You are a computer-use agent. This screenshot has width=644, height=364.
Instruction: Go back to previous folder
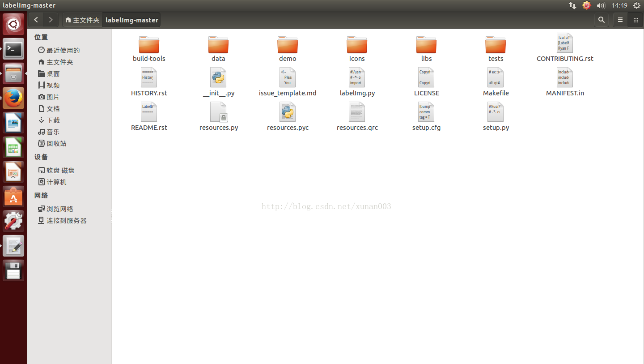36,20
